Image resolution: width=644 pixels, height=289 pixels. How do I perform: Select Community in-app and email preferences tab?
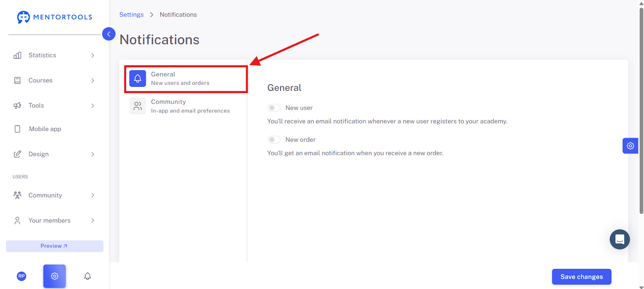click(186, 106)
